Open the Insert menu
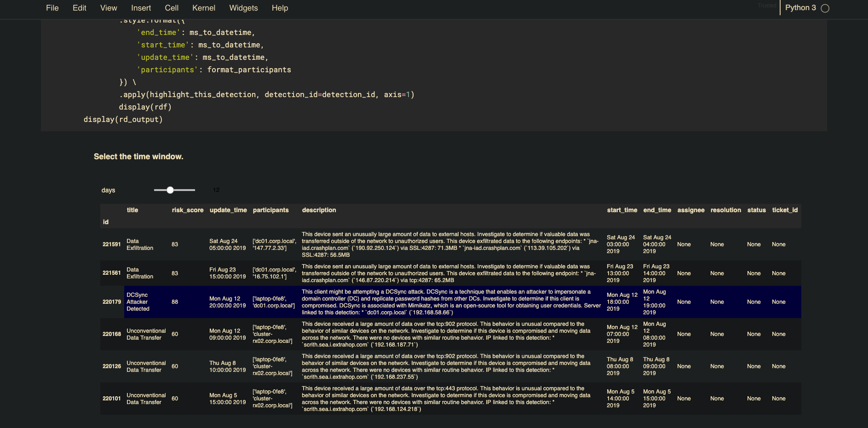 (x=141, y=8)
